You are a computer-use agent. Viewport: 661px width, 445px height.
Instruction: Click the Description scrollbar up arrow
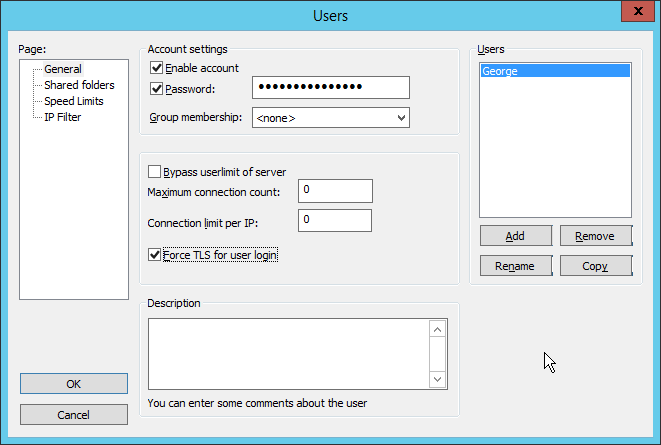[x=438, y=329]
